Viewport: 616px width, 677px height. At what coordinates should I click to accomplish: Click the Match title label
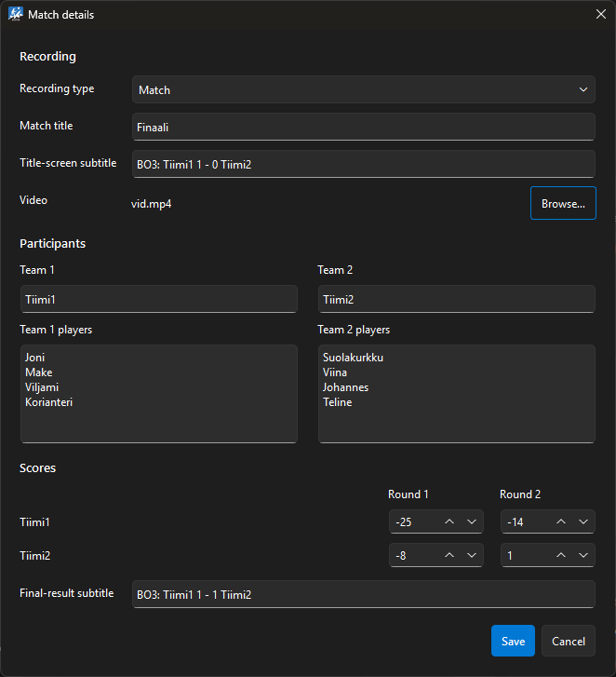click(47, 126)
